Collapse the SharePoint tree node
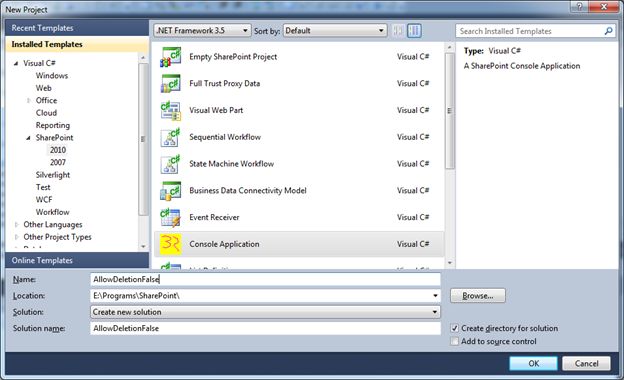The image size is (624, 380). (x=28, y=138)
